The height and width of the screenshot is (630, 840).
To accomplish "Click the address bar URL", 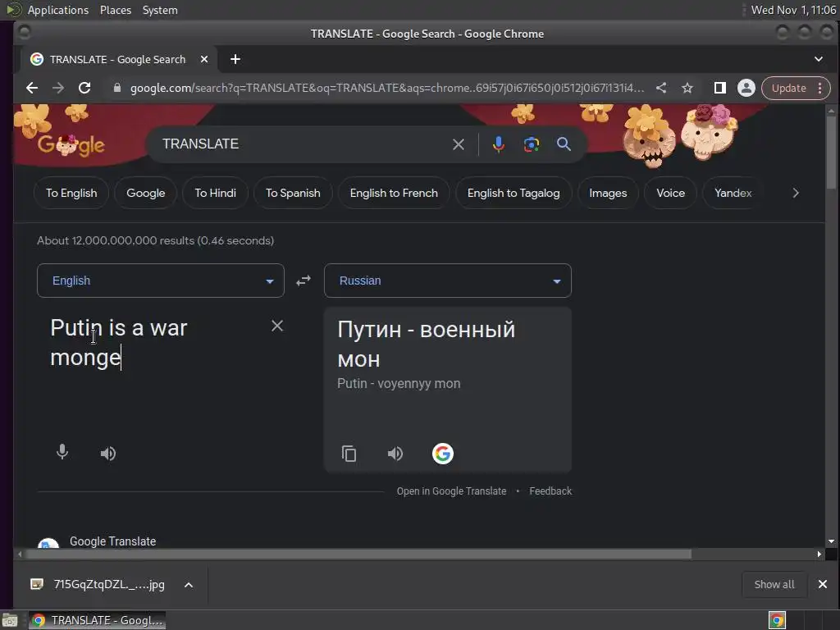I will click(387, 88).
